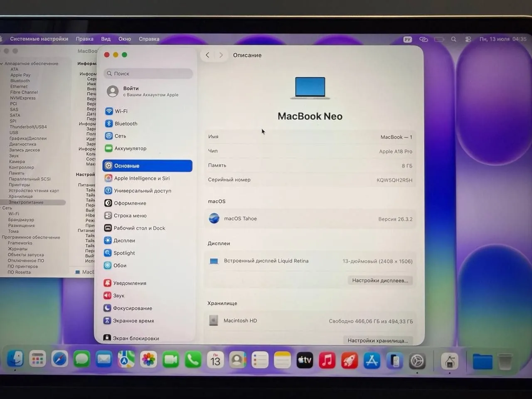
Task: Open FaceTime from the Dock
Action: coord(170,360)
